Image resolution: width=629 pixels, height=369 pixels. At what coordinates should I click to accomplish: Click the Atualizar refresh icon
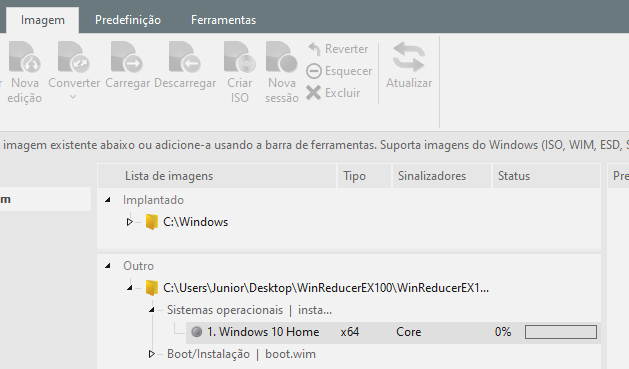coord(409,57)
